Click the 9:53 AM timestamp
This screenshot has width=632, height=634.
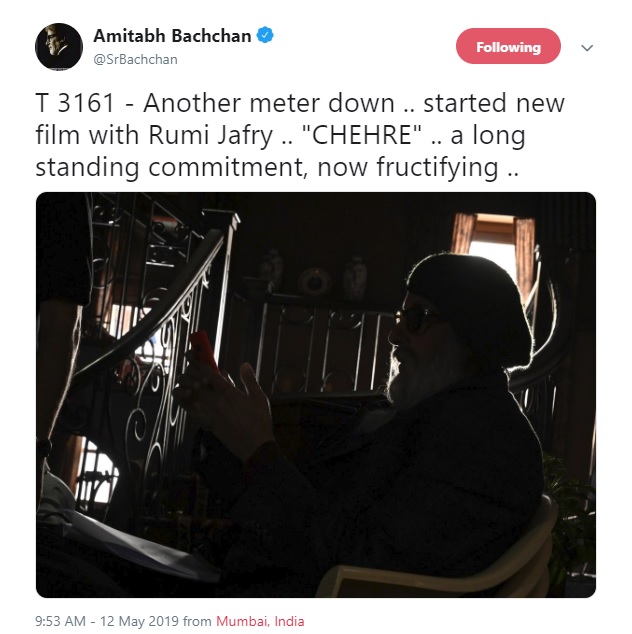pos(60,621)
